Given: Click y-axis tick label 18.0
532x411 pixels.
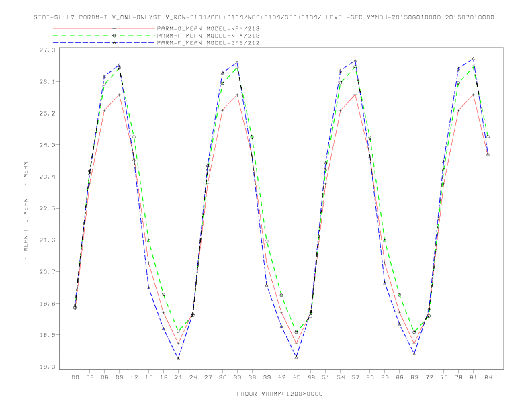Looking at the screenshot, I should [47, 367].
